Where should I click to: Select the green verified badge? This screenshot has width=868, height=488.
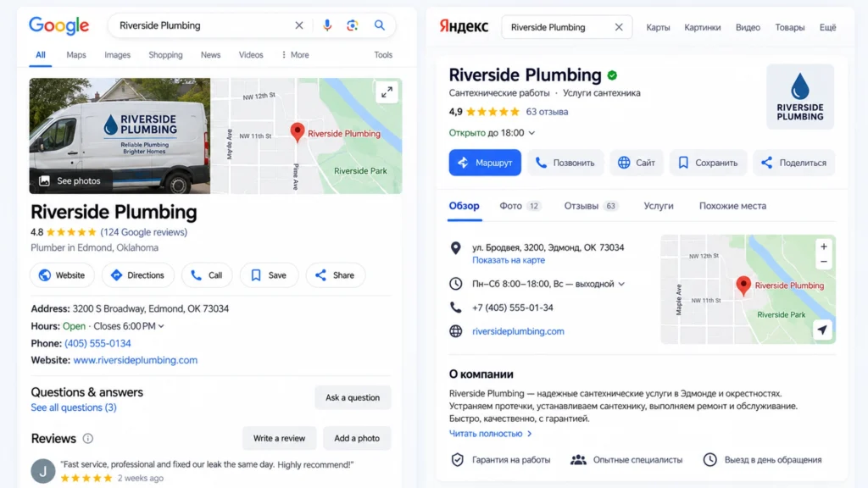coord(612,75)
